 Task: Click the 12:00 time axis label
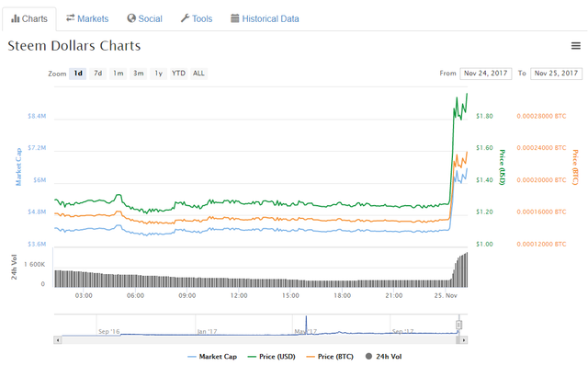(x=239, y=296)
